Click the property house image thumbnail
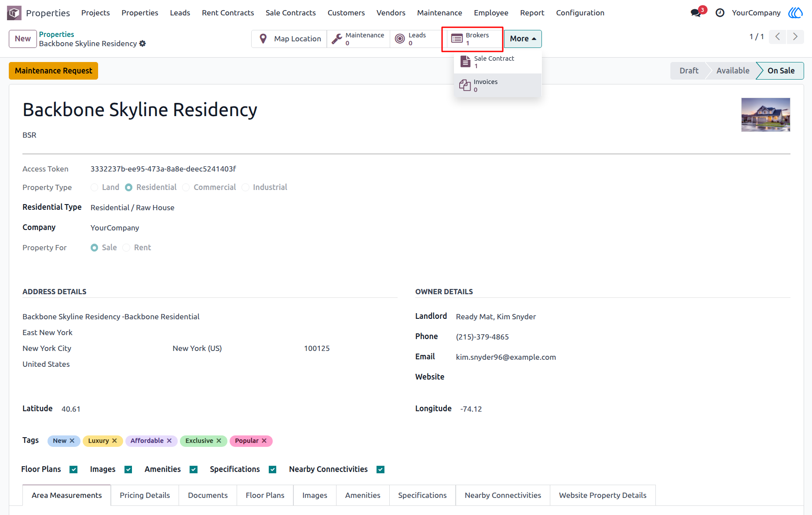The image size is (812, 515). [x=765, y=115]
